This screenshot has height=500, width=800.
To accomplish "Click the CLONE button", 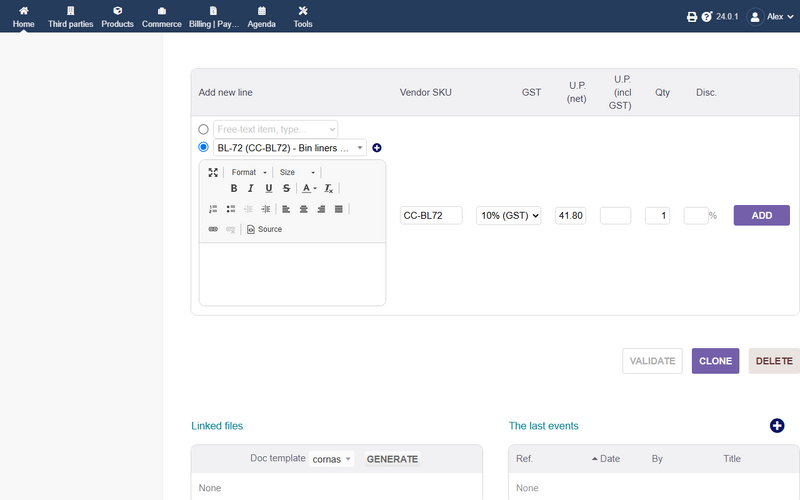I will [x=715, y=361].
